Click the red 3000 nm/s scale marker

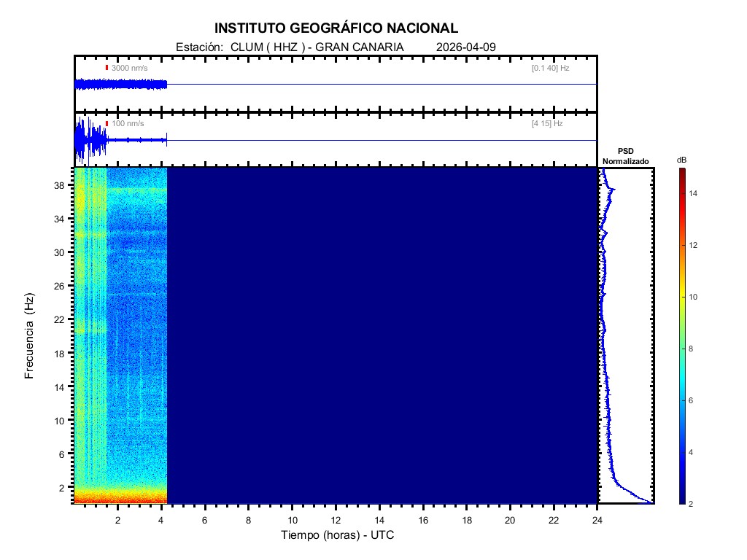click(107, 68)
